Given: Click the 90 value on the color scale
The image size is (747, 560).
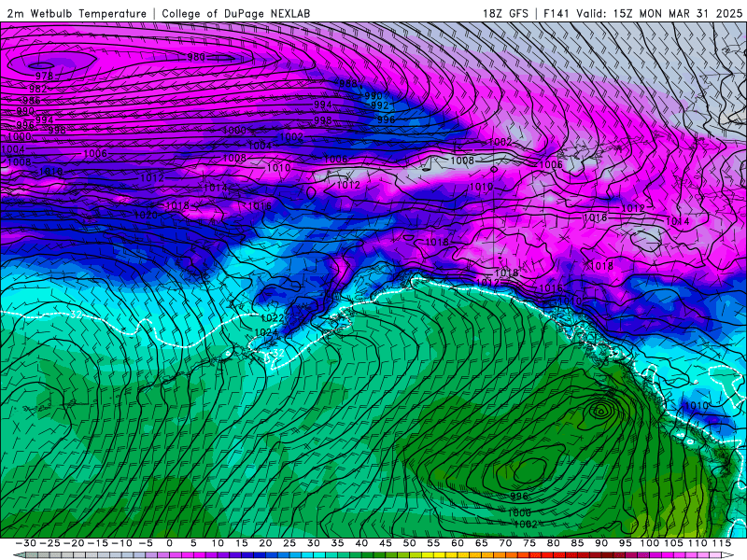Looking at the screenshot, I should 601,543.
